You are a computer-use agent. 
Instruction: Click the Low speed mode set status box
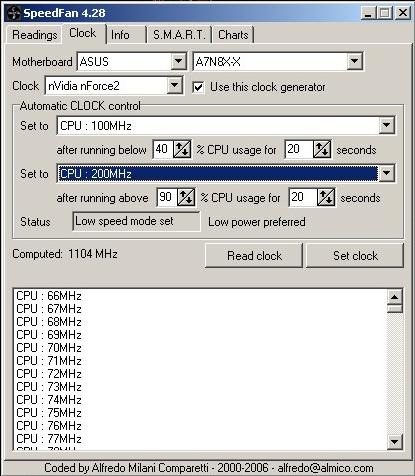point(136,221)
